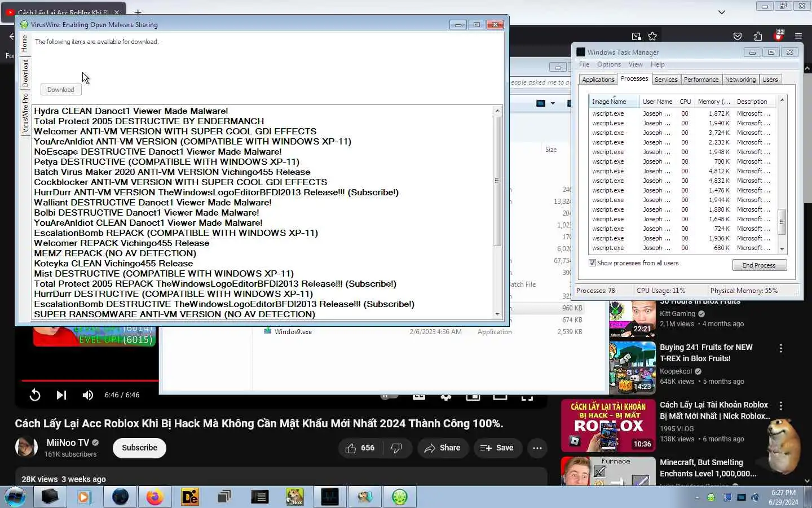
Task: Open the View menu in Task Manager
Action: tap(636, 64)
